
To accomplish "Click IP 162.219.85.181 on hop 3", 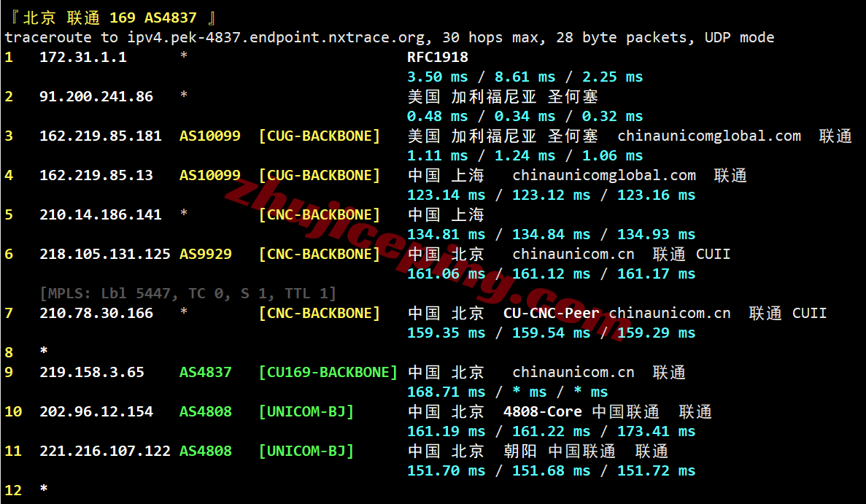I will point(101,136).
